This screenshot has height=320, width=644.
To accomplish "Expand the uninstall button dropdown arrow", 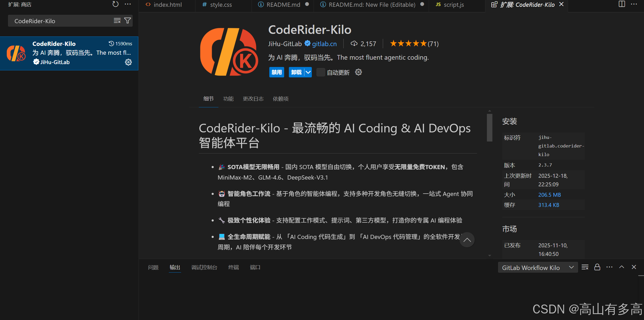I will pyautogui.click(x=308, y=72).
